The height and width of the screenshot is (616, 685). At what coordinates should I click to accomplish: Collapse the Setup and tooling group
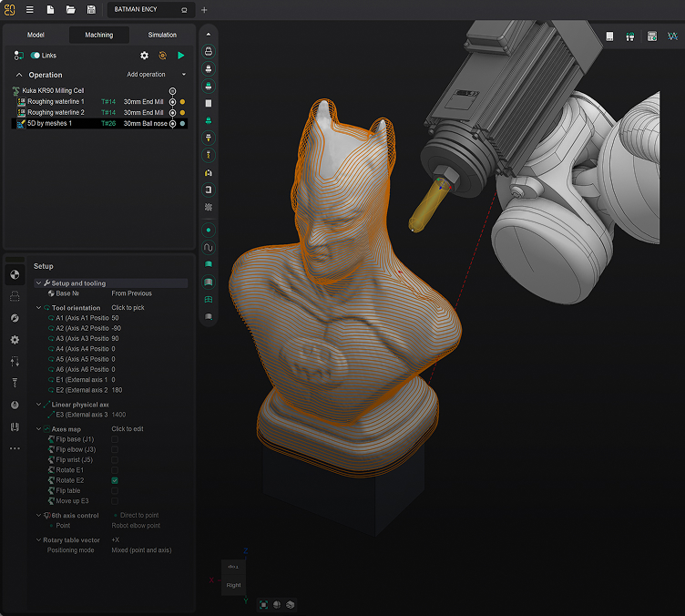[x=38, y=283]
